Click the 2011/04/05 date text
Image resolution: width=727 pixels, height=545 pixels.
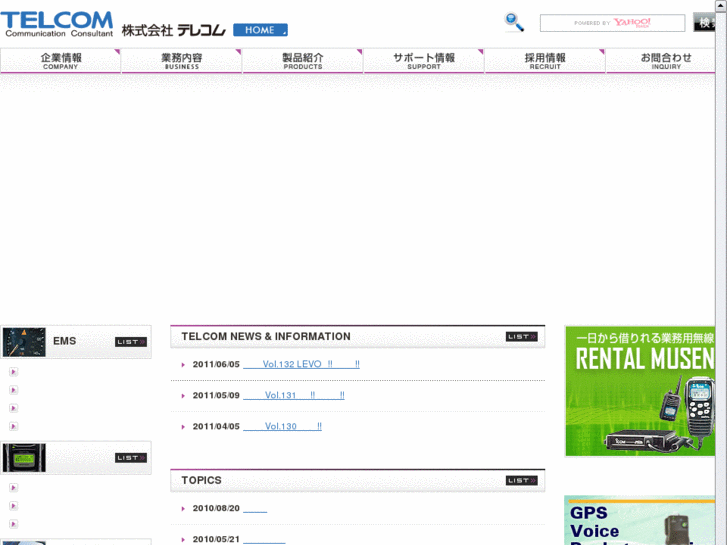click(x=216, y=427)
